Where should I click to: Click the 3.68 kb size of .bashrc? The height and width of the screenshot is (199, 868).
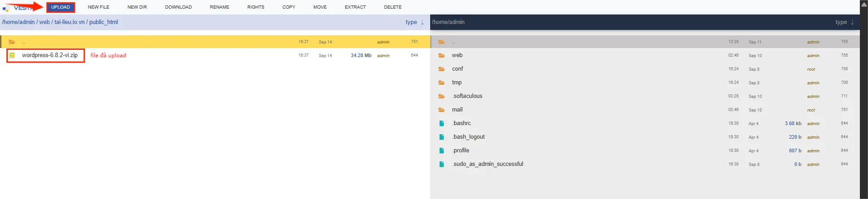tap(793, 123)
